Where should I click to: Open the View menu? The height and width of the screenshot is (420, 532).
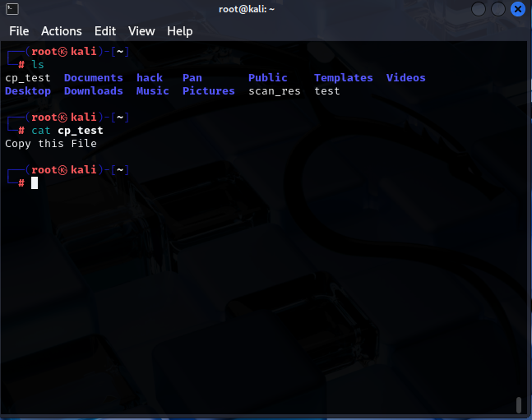click(x=141, y=31)
